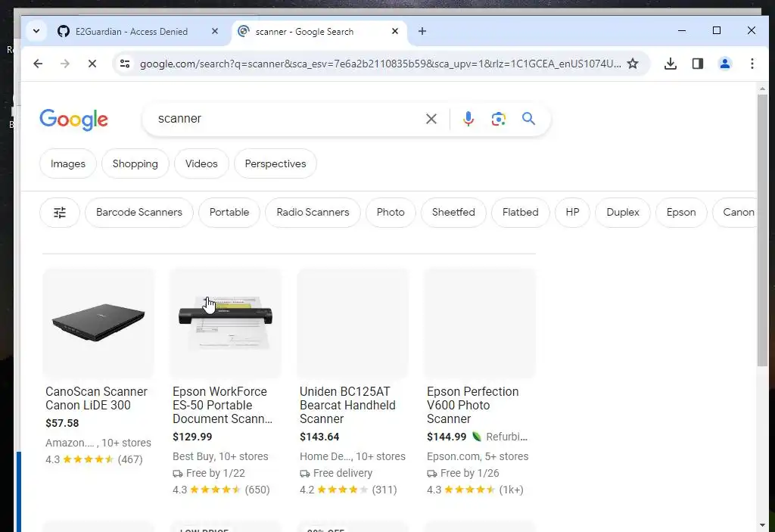View site information icon in address bar
The image size is (775, 532).
click(125, 64)
